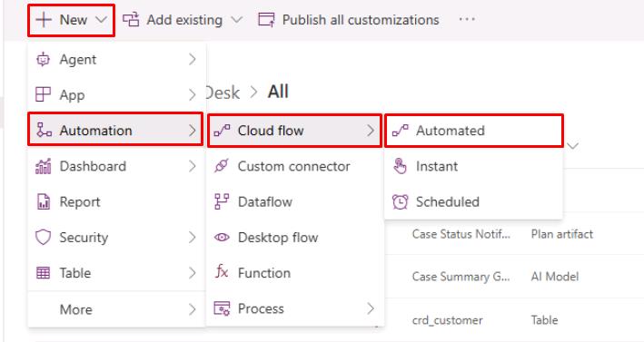Click the Instant flow hand-tap icon
Image resolution: width=644 pixels, height=342 pixels.
click(400, 166)
